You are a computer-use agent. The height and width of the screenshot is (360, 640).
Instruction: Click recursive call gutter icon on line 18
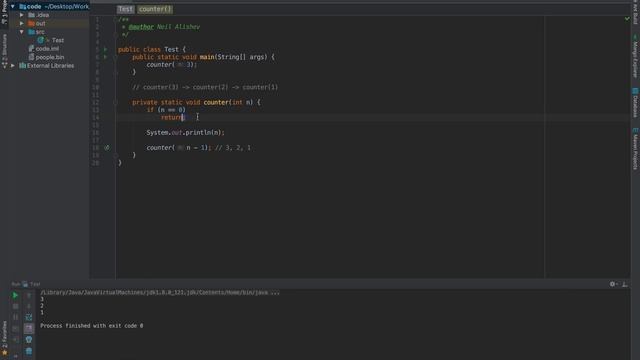pyautogui.click(x=107, y=148)
